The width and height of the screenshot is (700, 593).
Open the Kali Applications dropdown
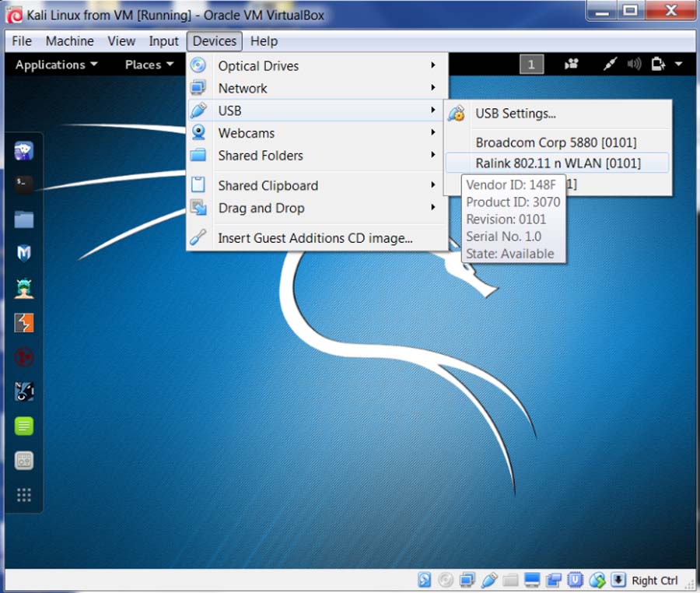pos(56,65)
